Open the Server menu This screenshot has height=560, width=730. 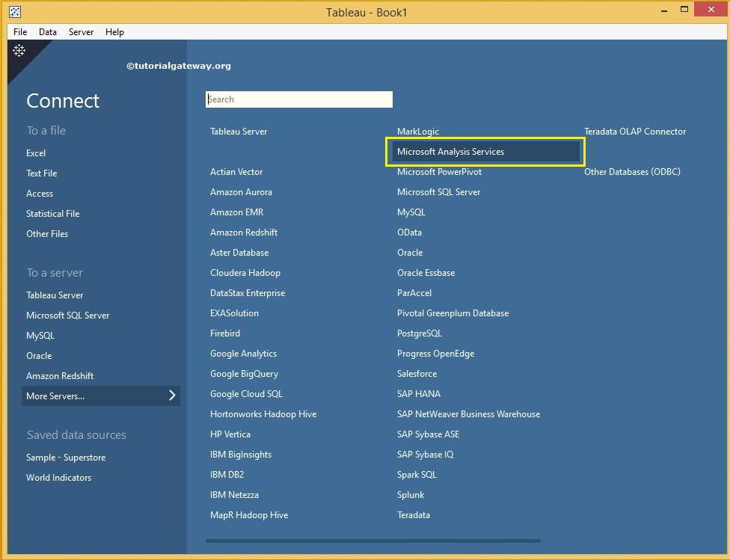pos(81,31)
